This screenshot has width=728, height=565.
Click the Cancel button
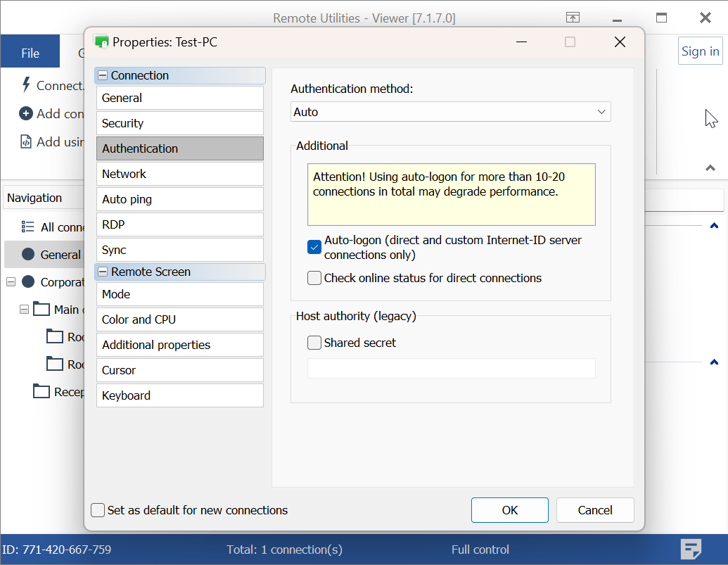(594, 510)
